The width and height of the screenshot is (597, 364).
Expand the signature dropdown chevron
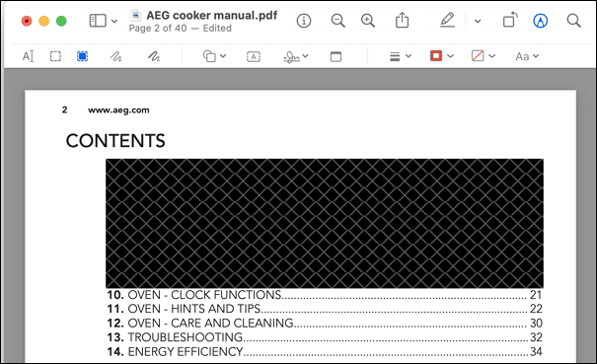305,56
